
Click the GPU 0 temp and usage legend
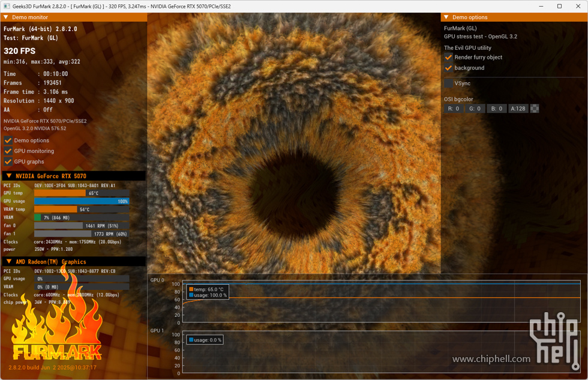(x=208, y=292)
